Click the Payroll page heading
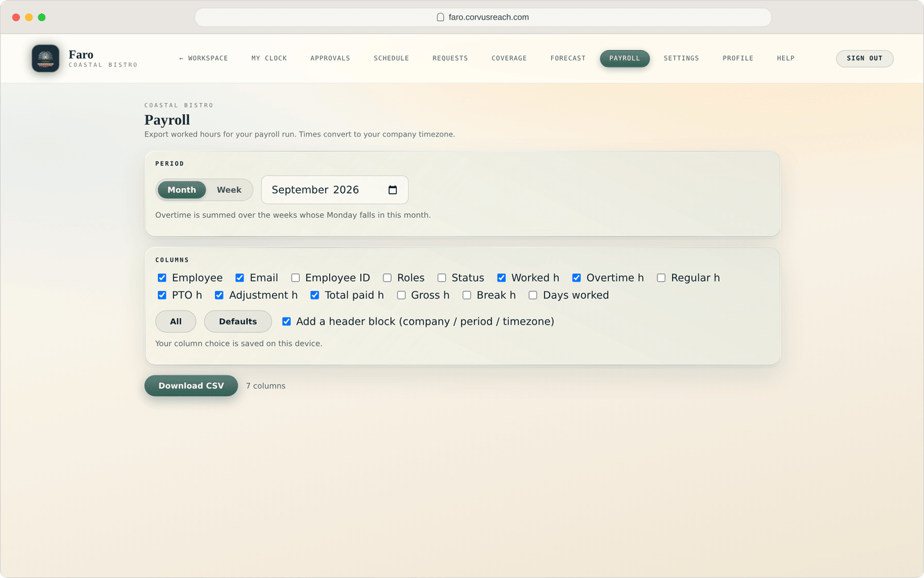The width and height of the screenshot is (924, 578). click(x=167, y=120)
